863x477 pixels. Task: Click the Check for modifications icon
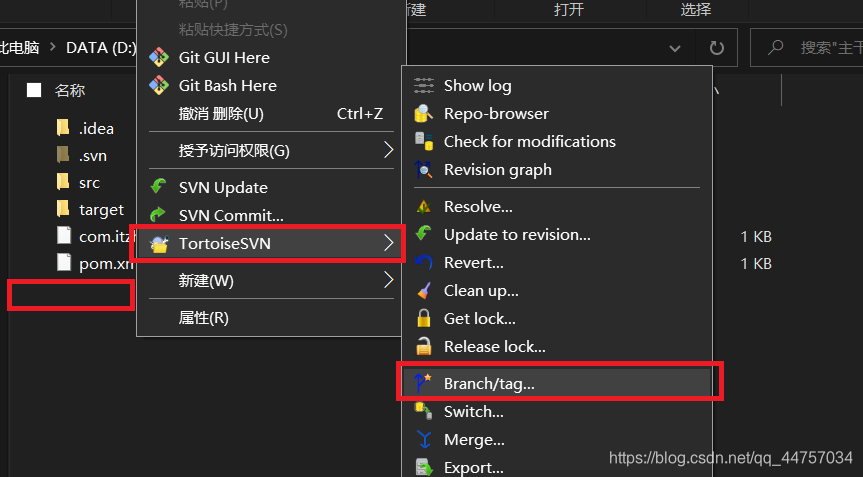[x=424, y=142]
